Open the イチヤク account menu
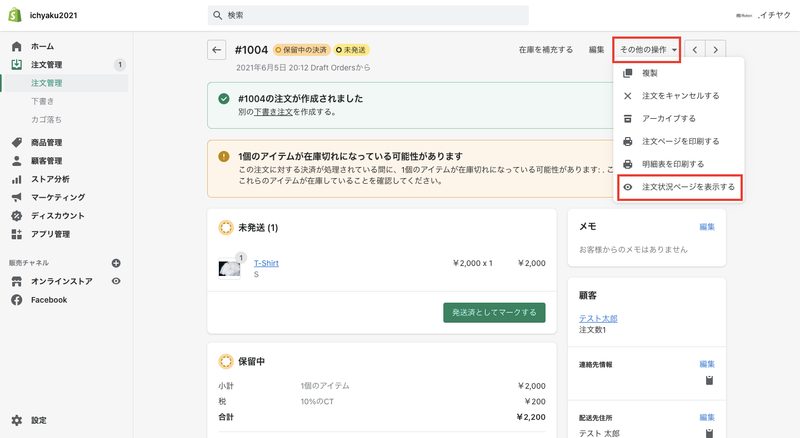The image size is (800, 438). (763, 15)
